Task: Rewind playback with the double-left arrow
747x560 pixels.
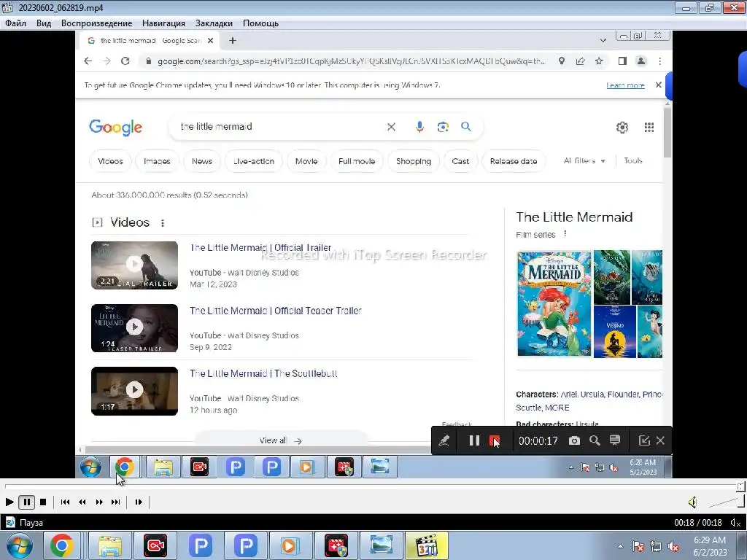Action: [82, 502]
